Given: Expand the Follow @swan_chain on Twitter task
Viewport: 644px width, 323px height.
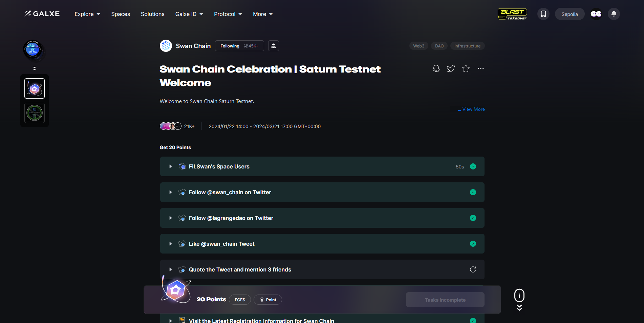Looking at the screenshot, I should [x=171, y=192].
